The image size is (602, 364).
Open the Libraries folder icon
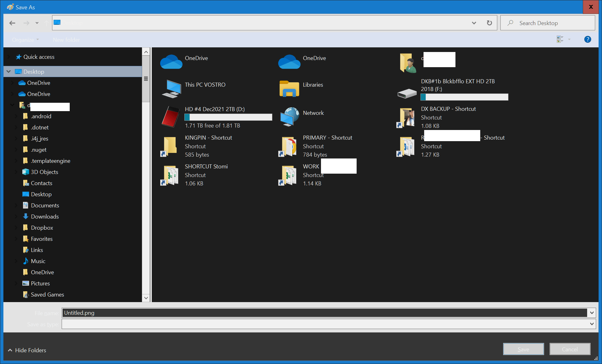click(x=288, y=89)
